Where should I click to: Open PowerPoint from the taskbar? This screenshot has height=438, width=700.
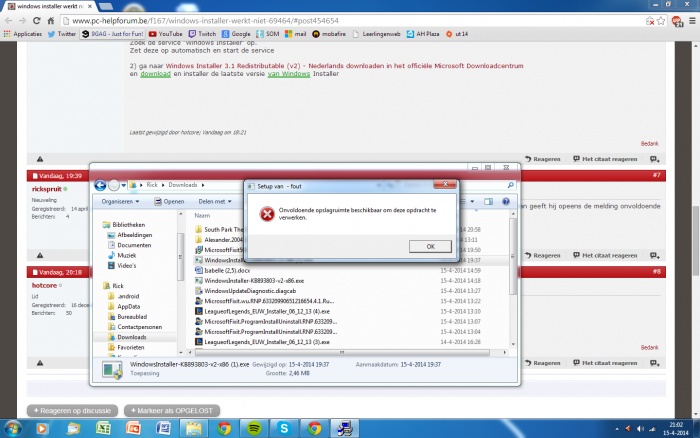[x=133, y=429]
